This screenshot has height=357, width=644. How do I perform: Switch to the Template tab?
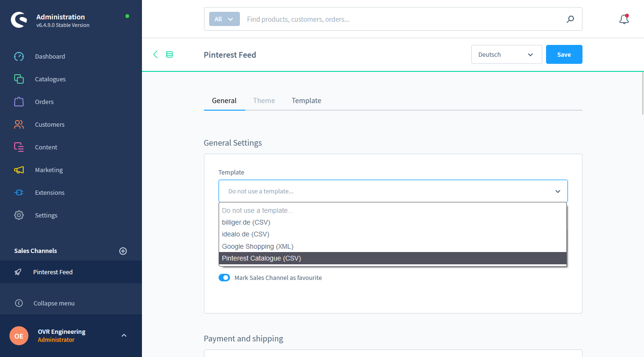pos(307,101)
